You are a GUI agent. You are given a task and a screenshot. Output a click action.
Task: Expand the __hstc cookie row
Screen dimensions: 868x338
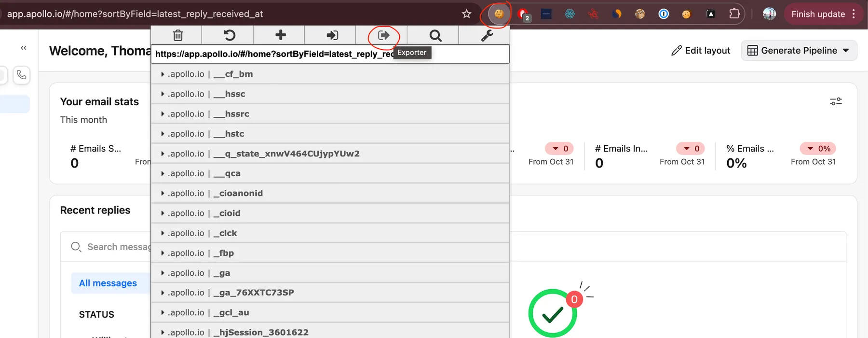click(x=330, y=134)
